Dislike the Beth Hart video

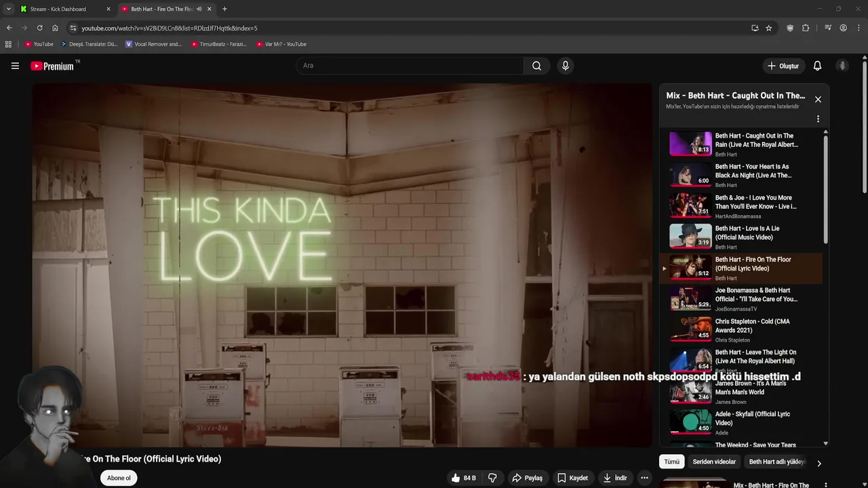coord(492,478)
